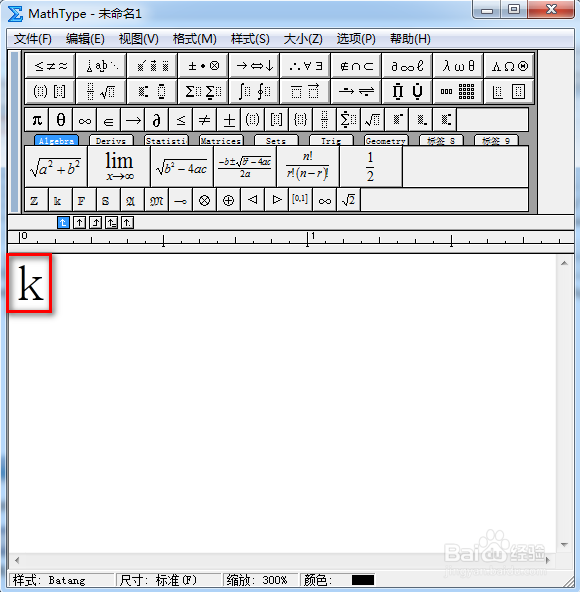
Task: Click the vertical scrollbar down arrow
Action: pos(565,545)
